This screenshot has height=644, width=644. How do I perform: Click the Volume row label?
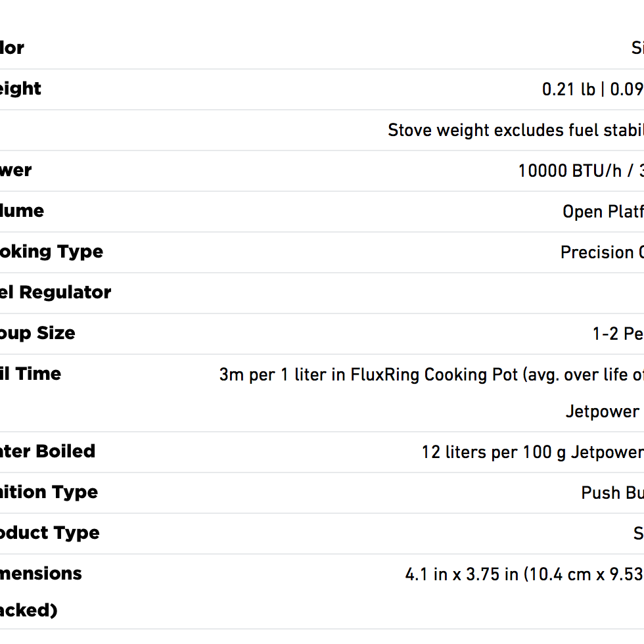point(22,211)
